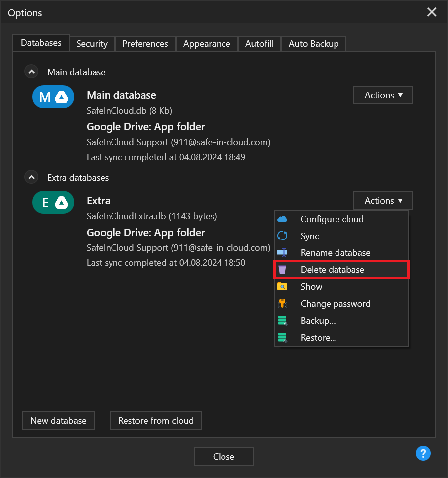Image resolution: width=448 pixels, height=478 pixels.
Task: Click the SafeInCloud.db (8 Kb) file name
Action: [129, 111]
